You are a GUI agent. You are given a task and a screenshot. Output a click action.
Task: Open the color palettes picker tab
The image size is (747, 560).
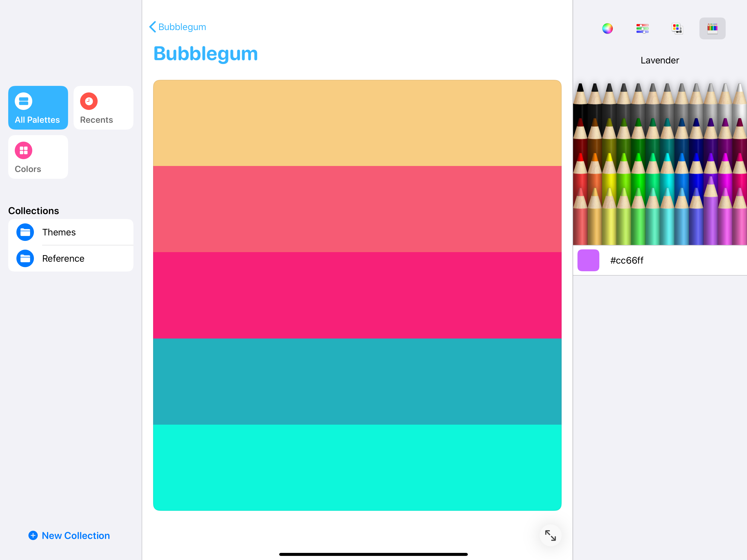click(x=677, y=28)
